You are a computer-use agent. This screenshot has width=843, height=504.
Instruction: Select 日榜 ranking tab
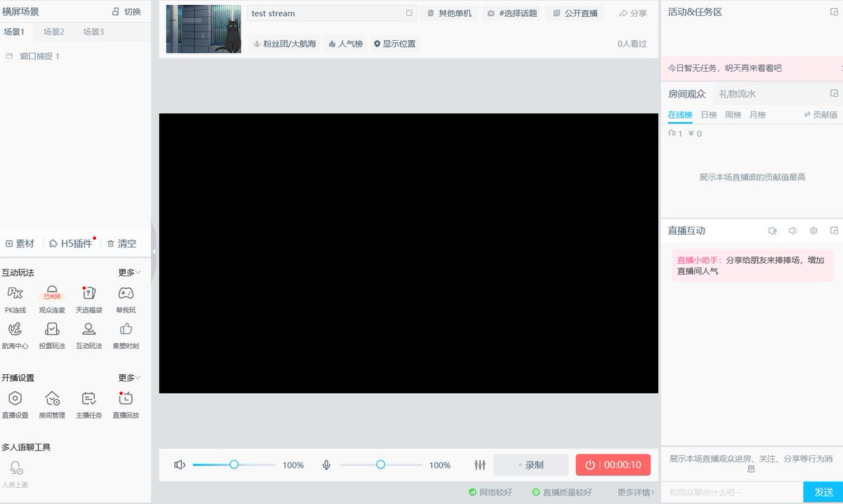709,114
